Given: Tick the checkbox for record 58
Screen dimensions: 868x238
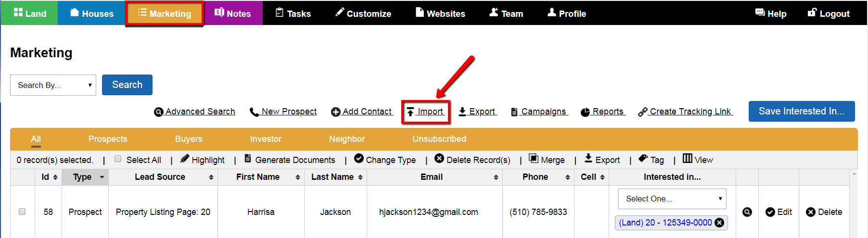Looking at the screenshot, I should [x=22, y=212].
